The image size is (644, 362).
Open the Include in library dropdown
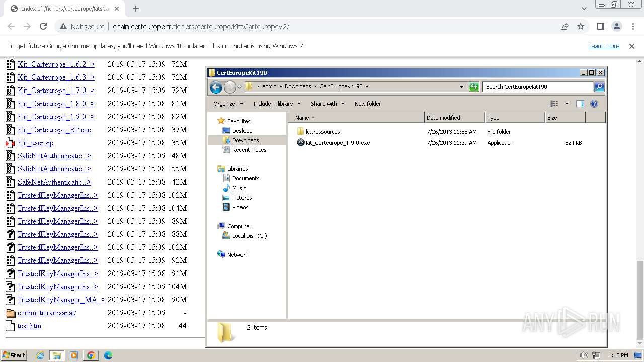[x=277, y=104]
